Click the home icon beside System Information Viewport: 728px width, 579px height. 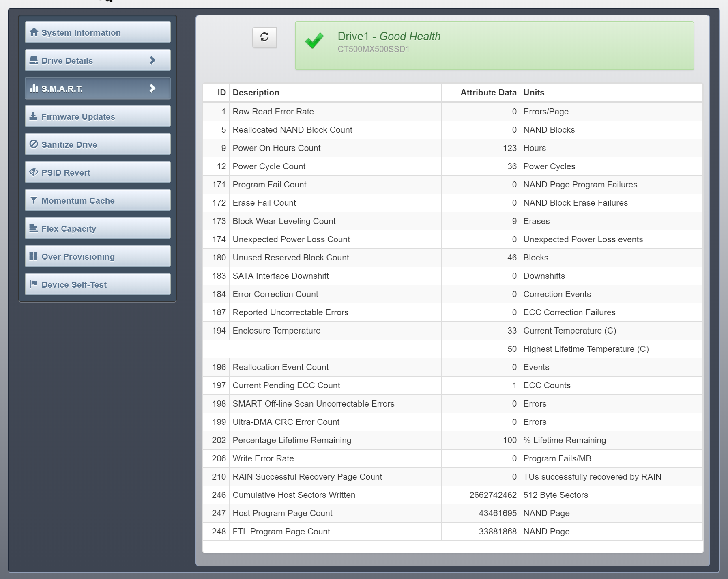(x=34, y=32)
